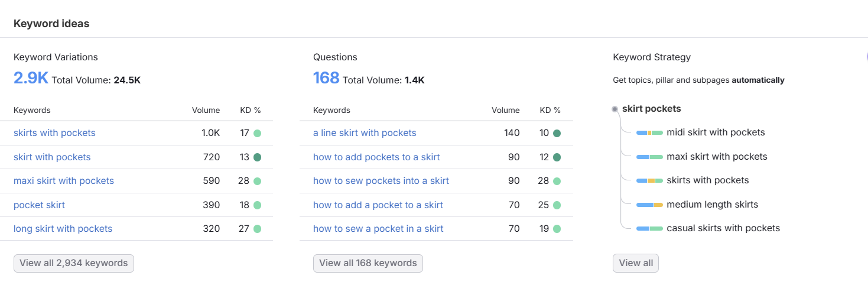This screenshot has width=868, height=288.
Task: Select 'medium length skirts' topic
Action: click(x=712, y=205)
